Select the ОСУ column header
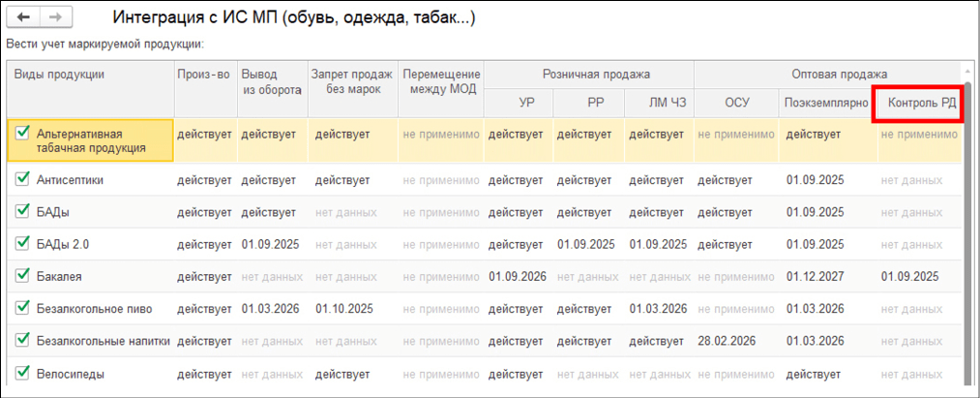 [x=736, y=102]
